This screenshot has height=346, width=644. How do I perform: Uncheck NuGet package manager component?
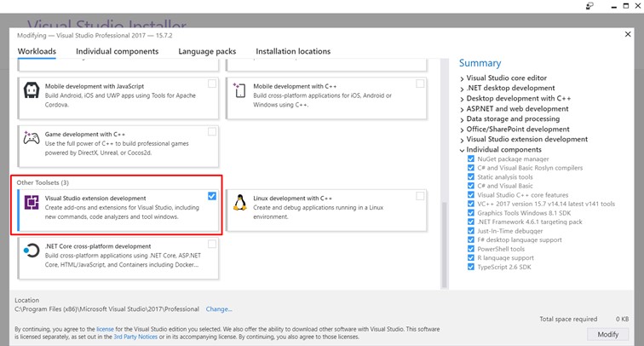coord(471,159)
